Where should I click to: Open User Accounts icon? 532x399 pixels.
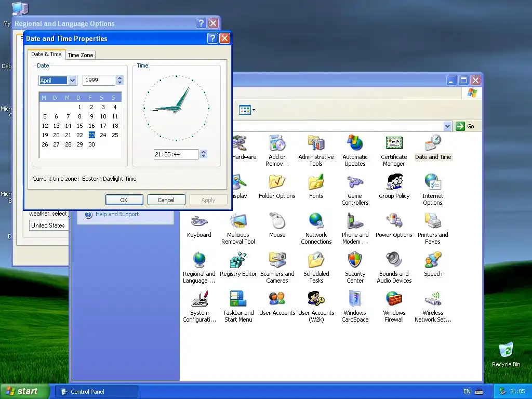277,303
